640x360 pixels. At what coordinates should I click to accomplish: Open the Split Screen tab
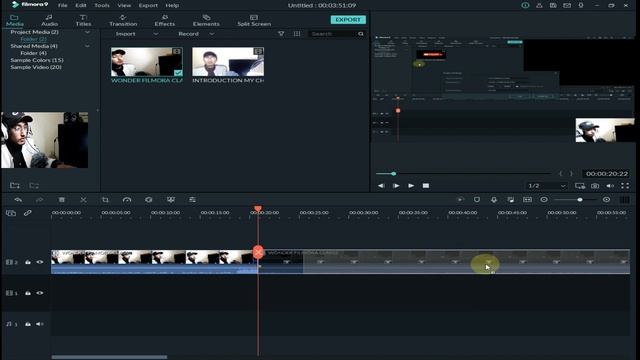click(x=254, y=20)
